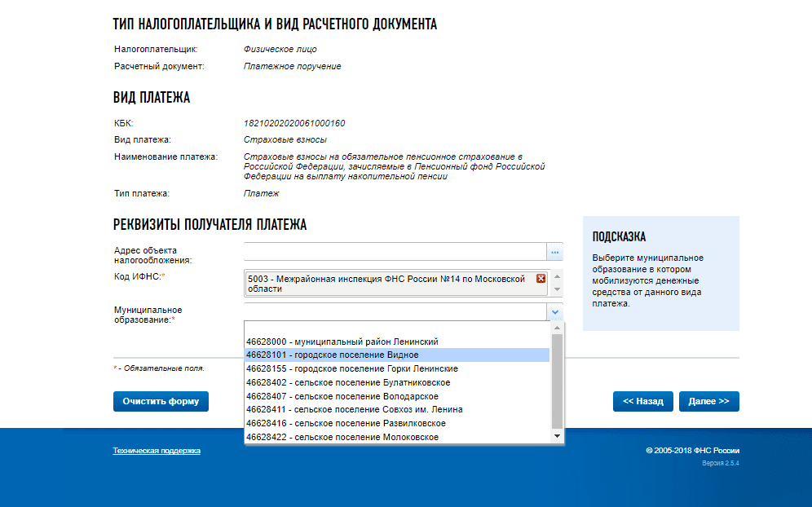Remove the selected ИФНС 5003 entry
Viewport: 812px width, 507px height.
(541, 279)
